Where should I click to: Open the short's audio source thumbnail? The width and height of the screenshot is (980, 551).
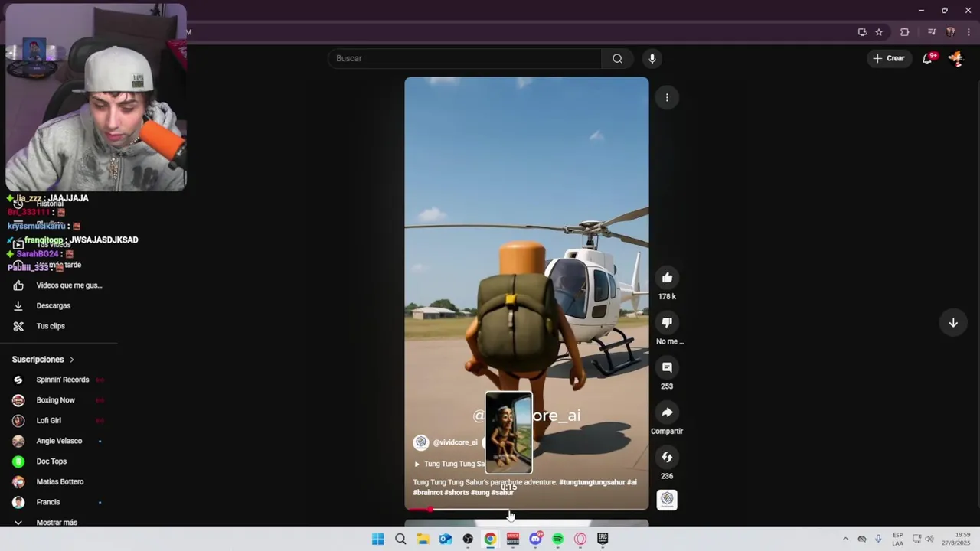click(x=667, y=500)
